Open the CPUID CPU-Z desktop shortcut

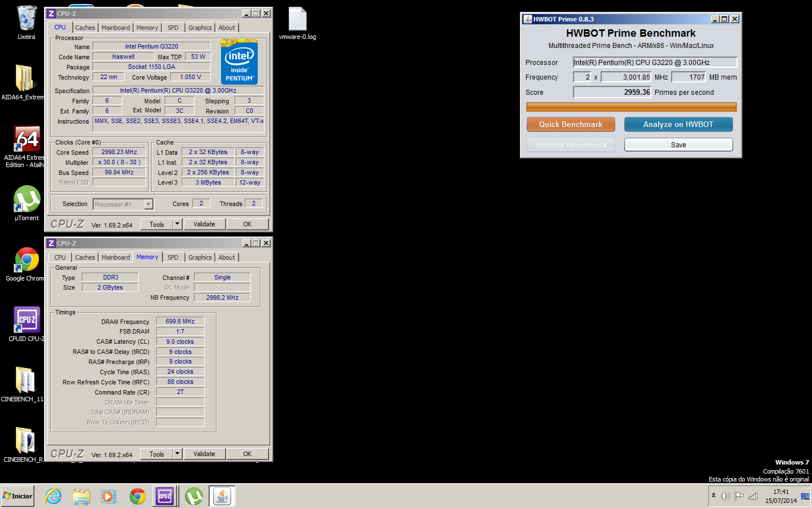(x=27, y=320)
